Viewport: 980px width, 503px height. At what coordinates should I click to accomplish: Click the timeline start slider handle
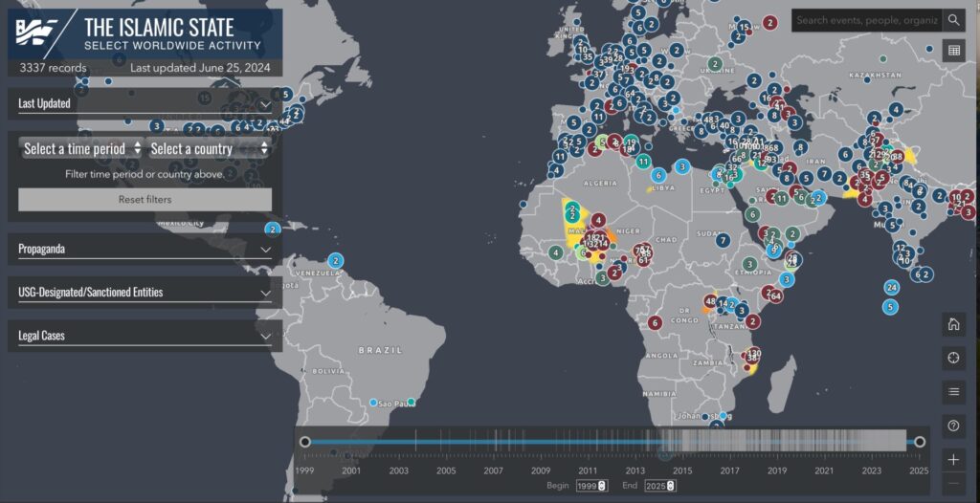click(x=304, y=442)
